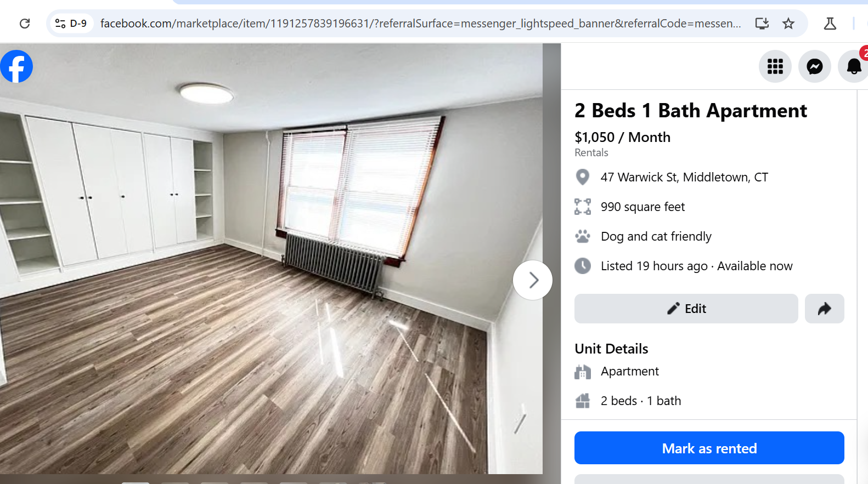Click the apartment room photo

click(x=271, y=259)
